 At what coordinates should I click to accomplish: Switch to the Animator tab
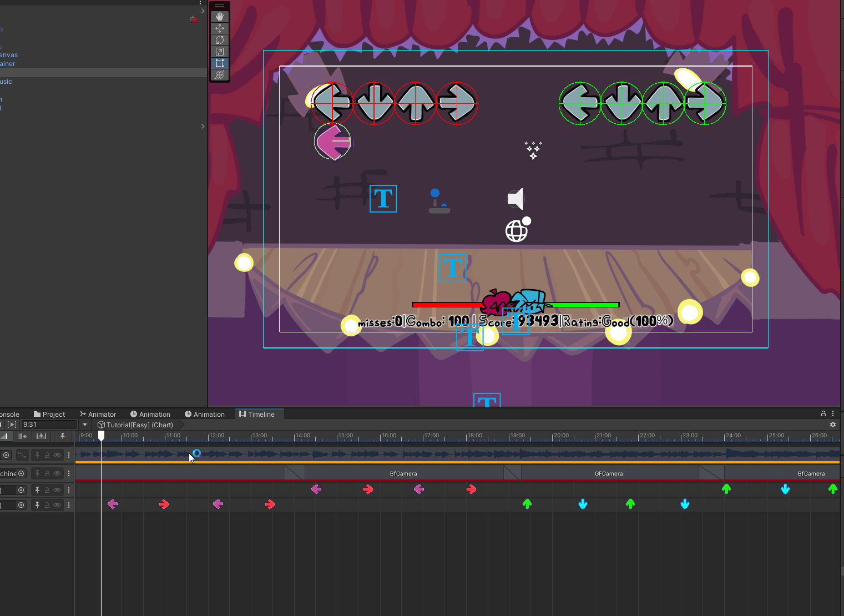click(98, 415)
